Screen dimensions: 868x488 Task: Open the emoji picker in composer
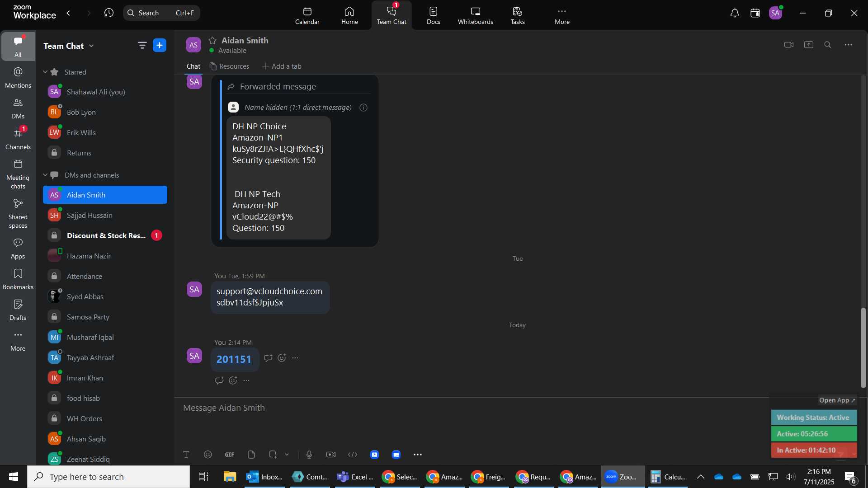tap(208, 455)
